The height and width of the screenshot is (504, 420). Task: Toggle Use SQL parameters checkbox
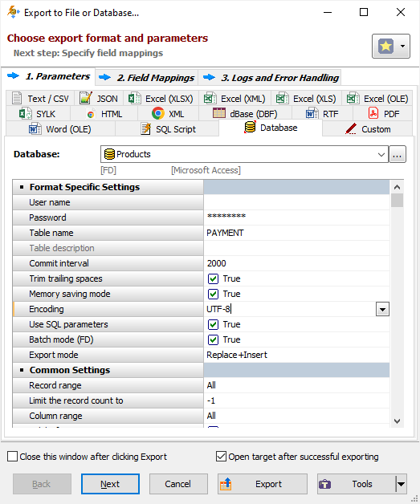tap(213, 324)
